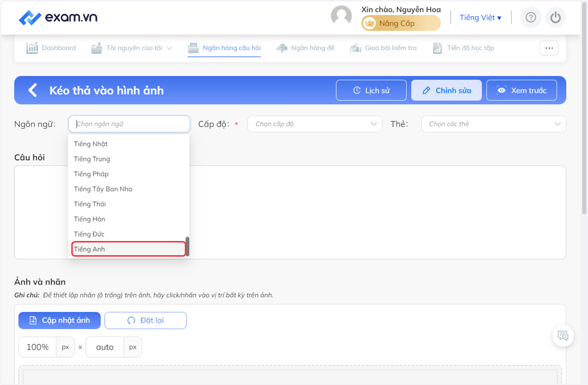Open Giao bài kiểm tra tab
Image resolution: width=588 pixels, height=385 pixels.
tap(383, 48)
